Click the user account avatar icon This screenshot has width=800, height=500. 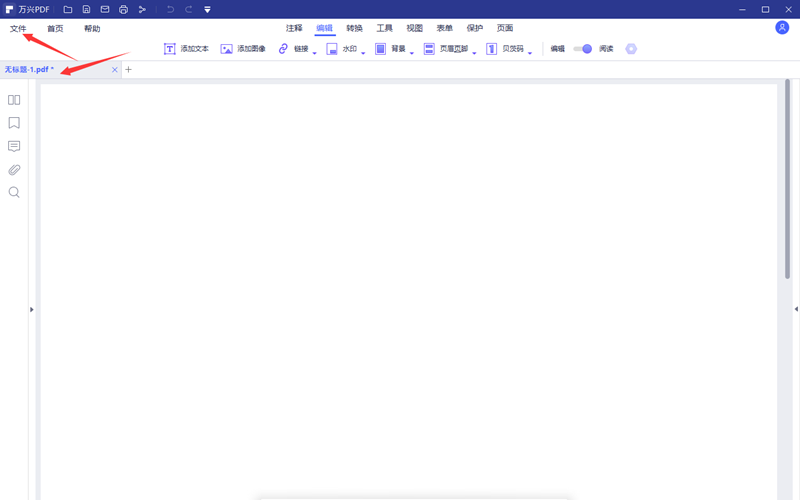coord(782,28)
